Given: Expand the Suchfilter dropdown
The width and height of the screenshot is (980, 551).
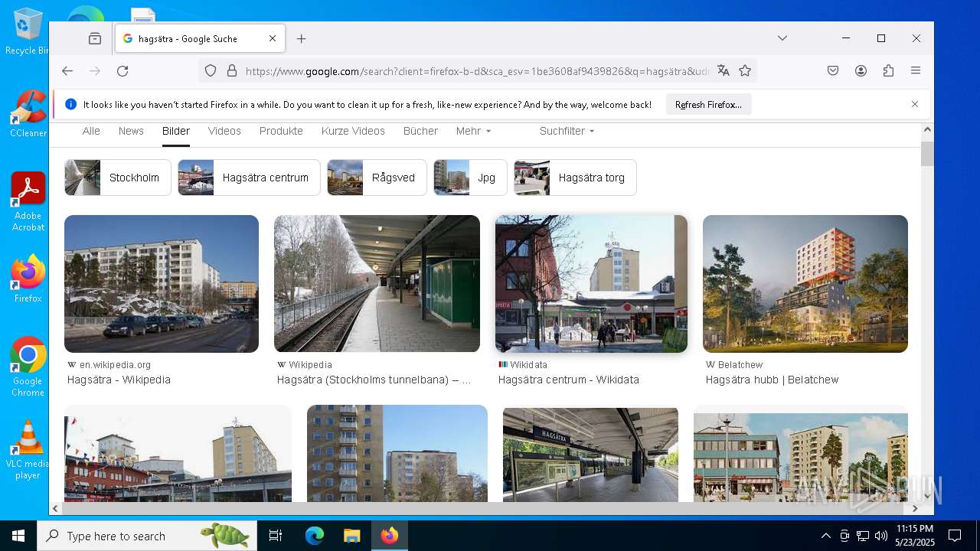Looking at the screenshot, I should click(567, 131).
